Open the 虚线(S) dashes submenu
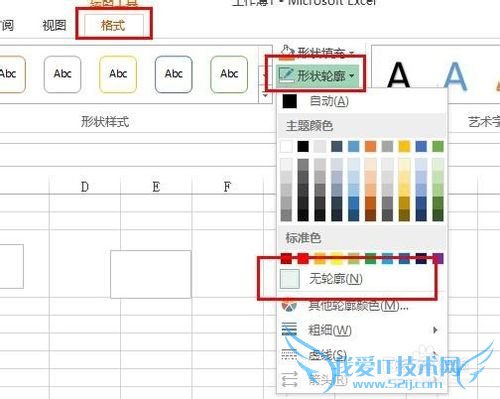 tap(362, 355)
